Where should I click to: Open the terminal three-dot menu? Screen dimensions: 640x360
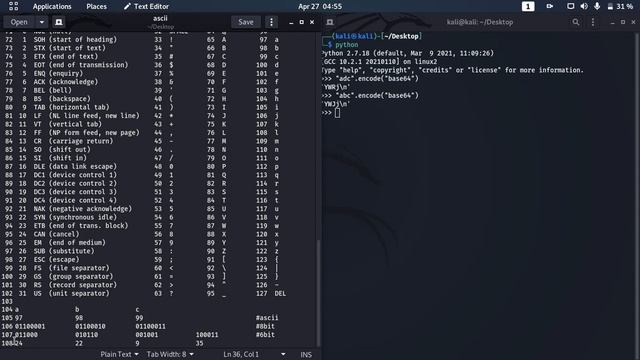click(593, 22)
